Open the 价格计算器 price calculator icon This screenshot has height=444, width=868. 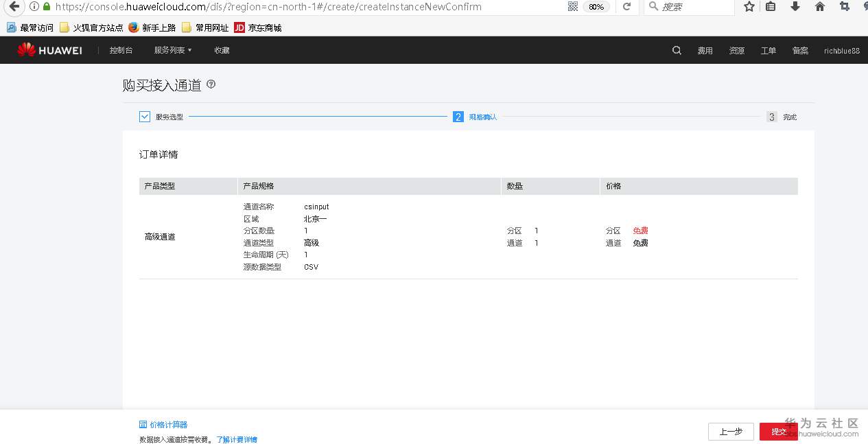(x=142, y=424)
